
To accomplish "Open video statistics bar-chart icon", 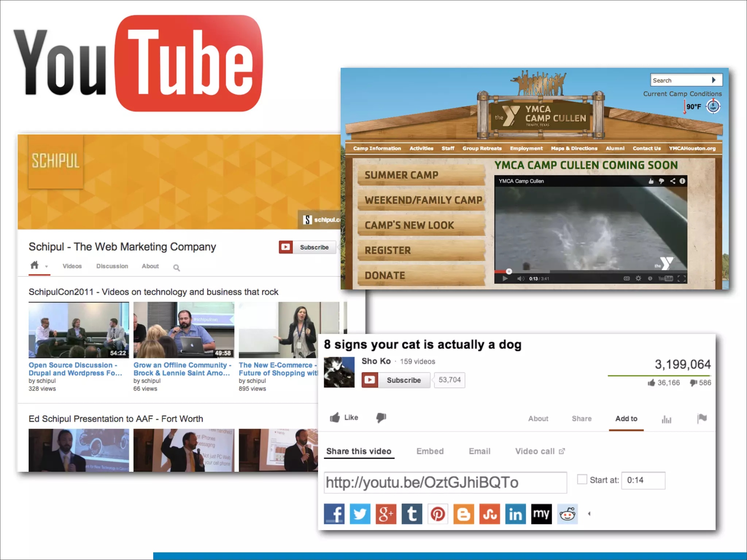I will tap(666, 419).
